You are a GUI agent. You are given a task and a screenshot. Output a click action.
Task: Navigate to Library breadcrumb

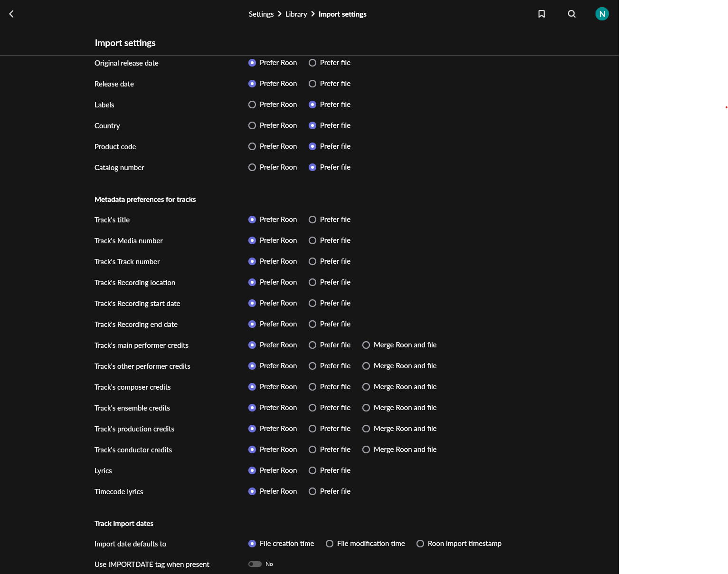296,14
